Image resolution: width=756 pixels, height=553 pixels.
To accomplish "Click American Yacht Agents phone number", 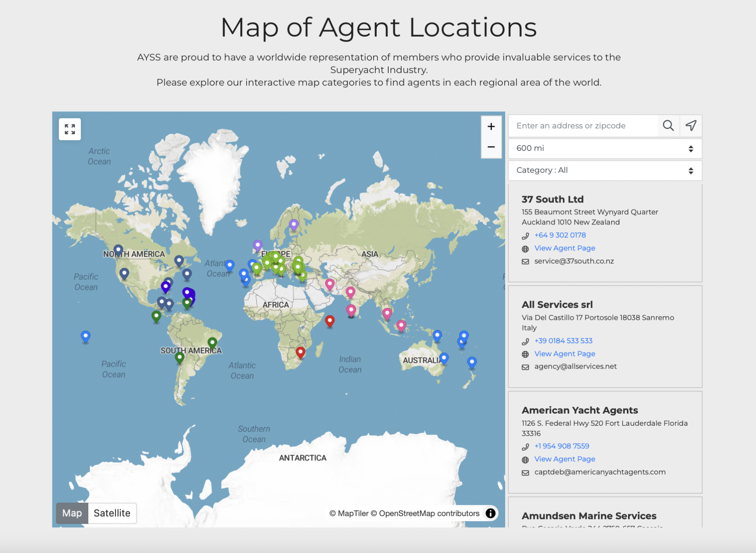I will click(561, 446).
